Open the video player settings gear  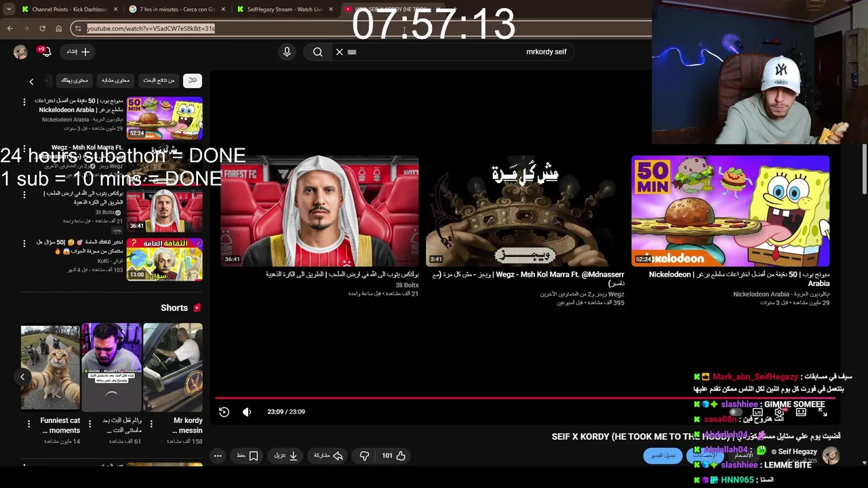coord(779,411)
